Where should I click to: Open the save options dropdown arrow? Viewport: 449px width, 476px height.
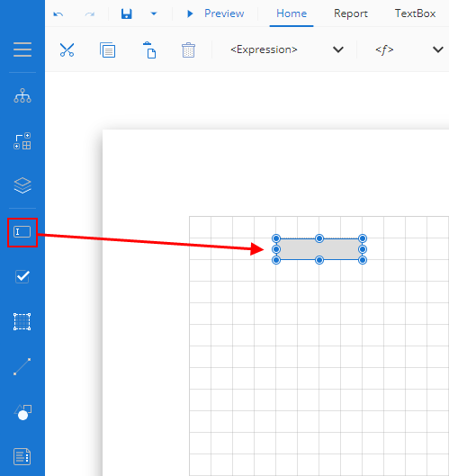(x=154, y=13)
